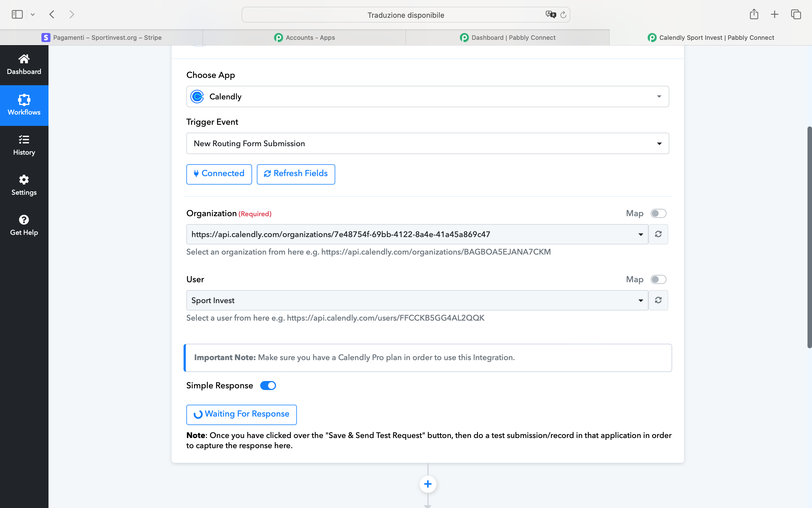Toggle the Organization Map switch

click(x=658, y=213)
